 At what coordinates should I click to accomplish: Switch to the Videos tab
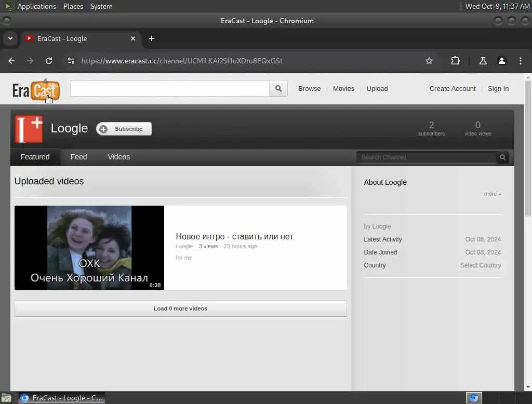(x=119, y=157)
